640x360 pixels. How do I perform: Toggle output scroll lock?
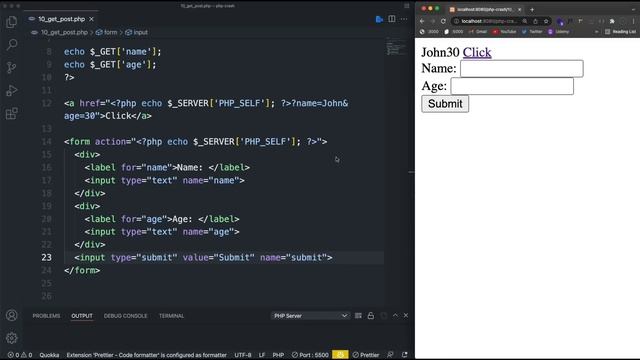click(x=371, y=316)
